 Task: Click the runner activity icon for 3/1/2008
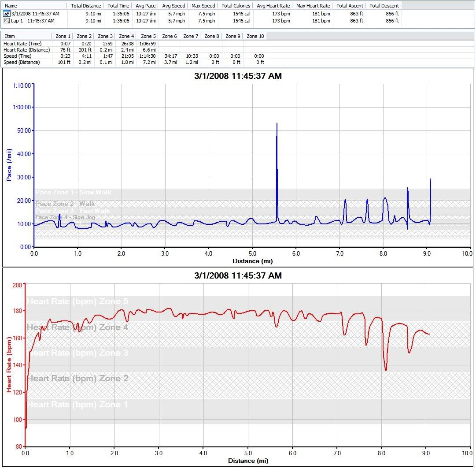pyautogui.click(x=7, y=14)
